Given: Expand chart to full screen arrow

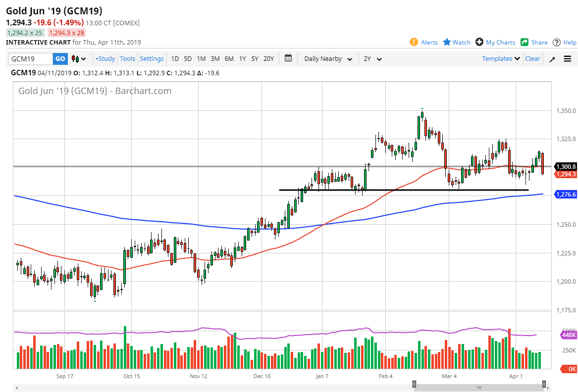Looking at the screenshot, I should (x=552, y=59).
